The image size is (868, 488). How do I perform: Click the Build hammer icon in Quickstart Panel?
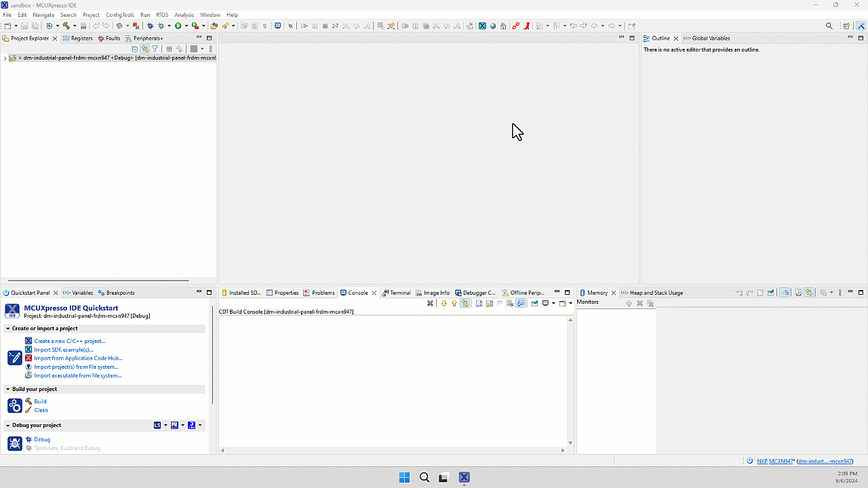(x=28, y=401)
